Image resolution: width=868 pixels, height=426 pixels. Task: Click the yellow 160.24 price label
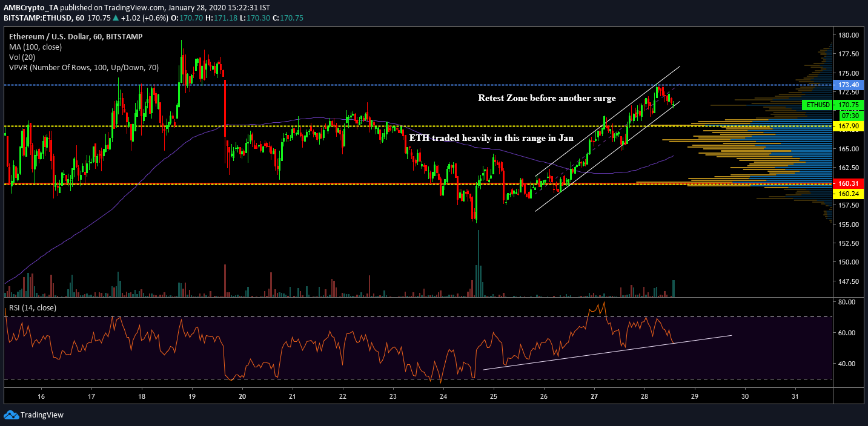tap(849, 194)
